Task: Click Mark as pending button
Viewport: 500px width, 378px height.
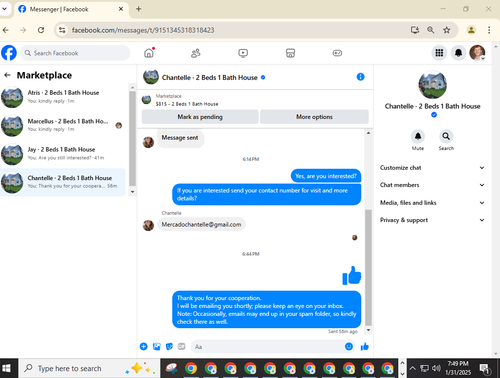Action: [200, 117]
